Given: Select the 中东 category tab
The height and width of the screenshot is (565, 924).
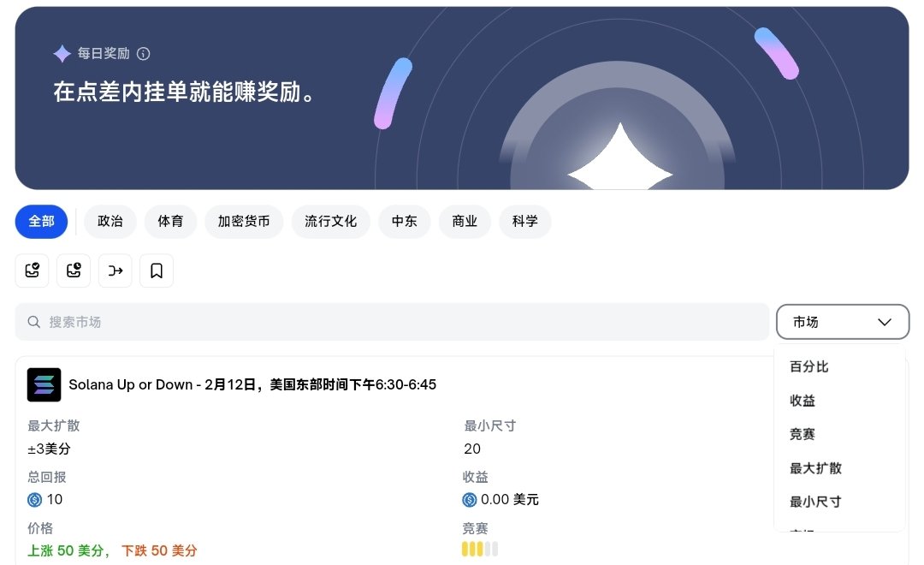Looking at the screenshot, I should (404, 222).
